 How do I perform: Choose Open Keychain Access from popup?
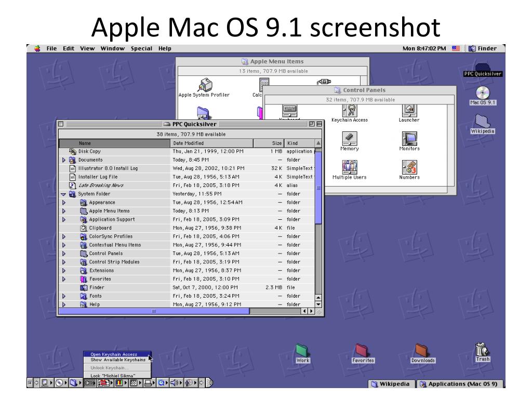point(117,354)
